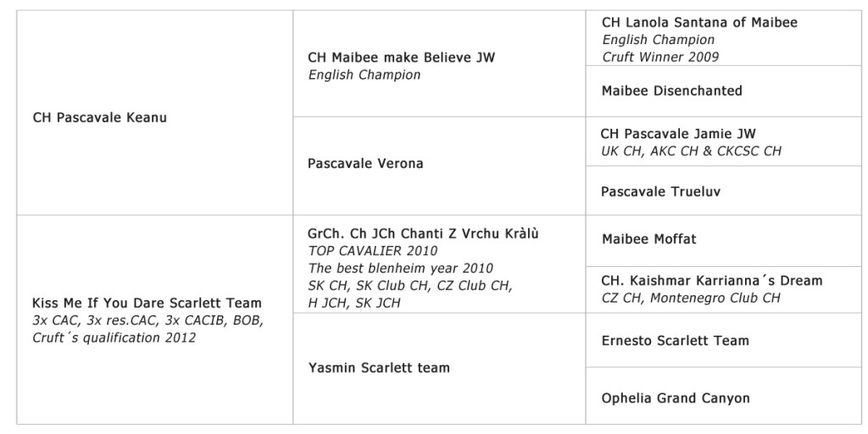Select Kiss Me If You Dare Scarlett Team
This screenshot has height=434, width=868.
pos(147,303)
